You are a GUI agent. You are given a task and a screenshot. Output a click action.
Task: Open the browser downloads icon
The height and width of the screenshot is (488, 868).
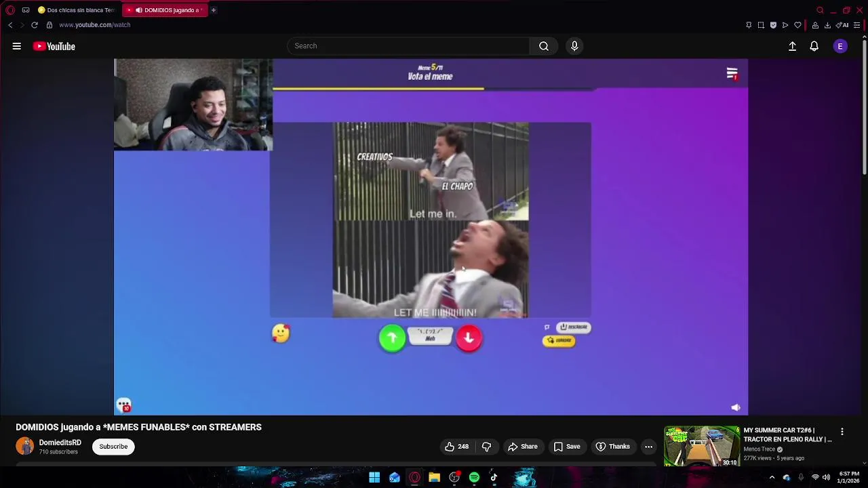pyautogui.click(x=827, y=25)
